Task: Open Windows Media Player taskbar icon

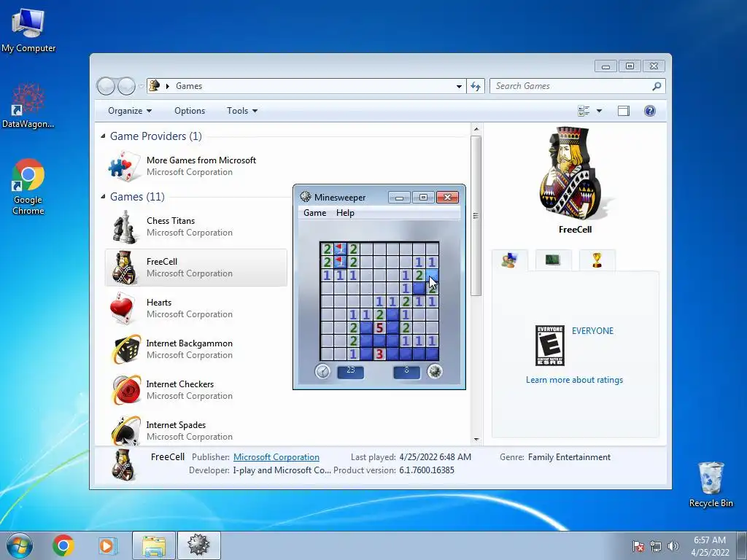Action: 108,545
